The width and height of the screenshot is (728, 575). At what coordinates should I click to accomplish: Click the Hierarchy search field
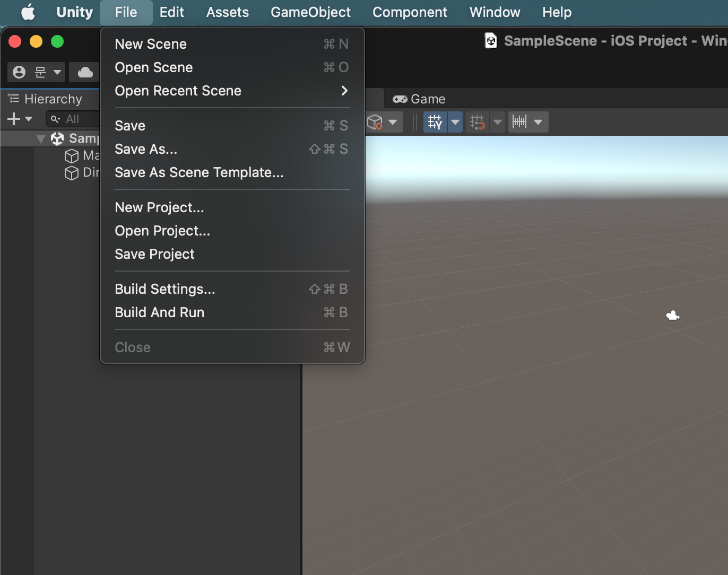[x=73, y=119]
